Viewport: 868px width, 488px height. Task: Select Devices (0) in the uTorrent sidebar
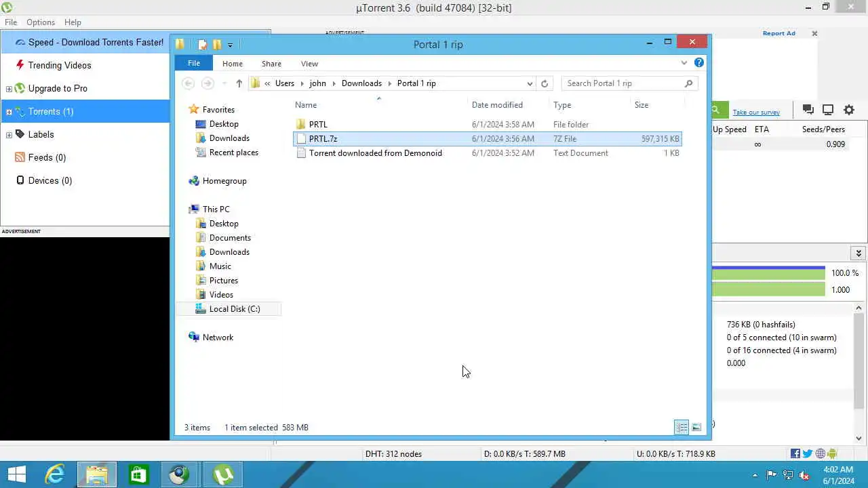point(50,181)
